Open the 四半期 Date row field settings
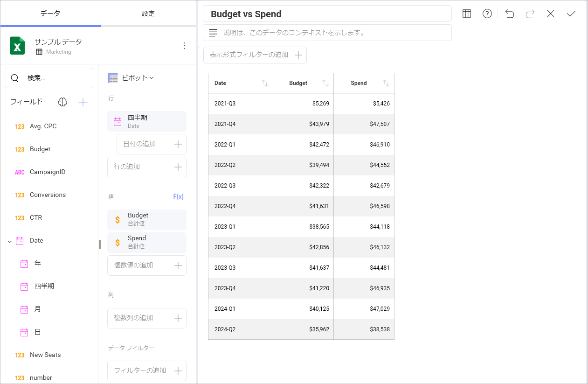This screenshot has width=588, height=384. [x=147, y=121]
